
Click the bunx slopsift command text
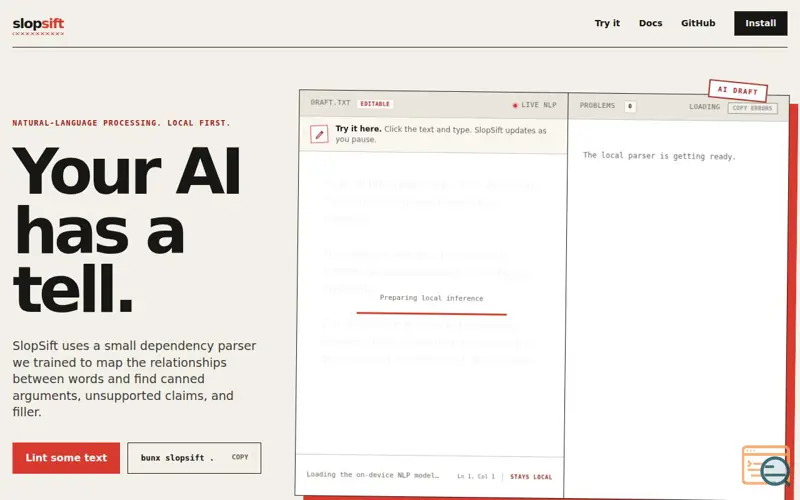tap(177, 458)
